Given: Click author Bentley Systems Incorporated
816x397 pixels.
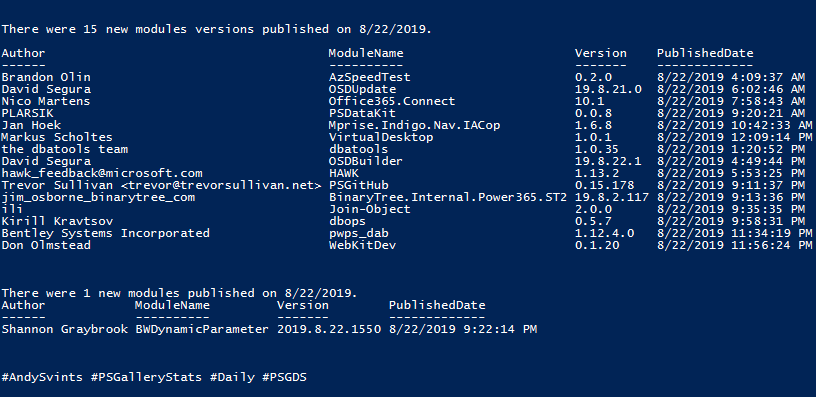Looking at the screenshot, I should [106, 233].
